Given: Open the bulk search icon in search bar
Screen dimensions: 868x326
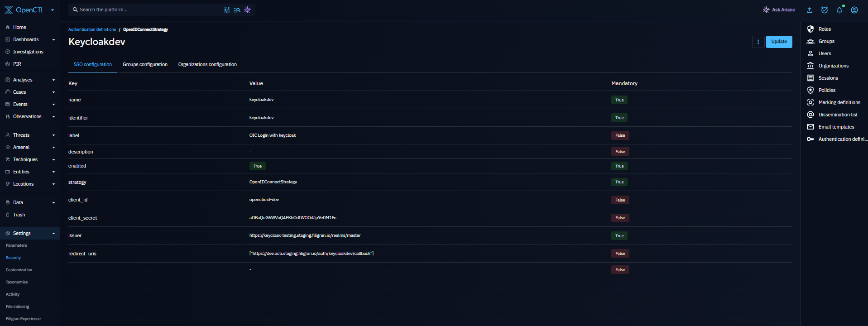Looking at the screenshot, I should [237, 10].
